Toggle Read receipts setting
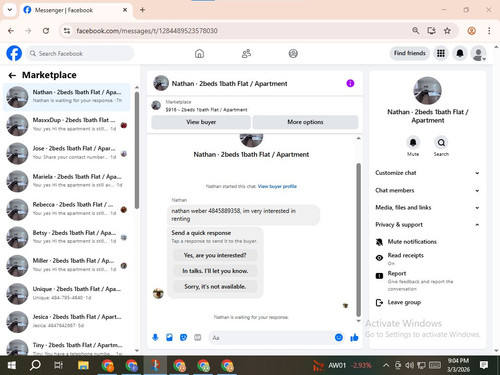This screenshot has height=375, width=500. [427, 259]
